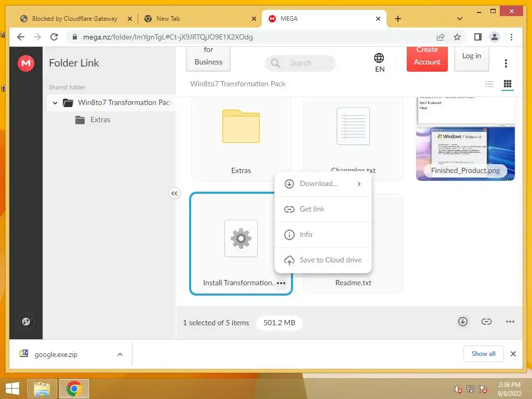Click the Win8to7 Transformation Pack breadcrumb
532x399 pixels.
tap(237, 84)
